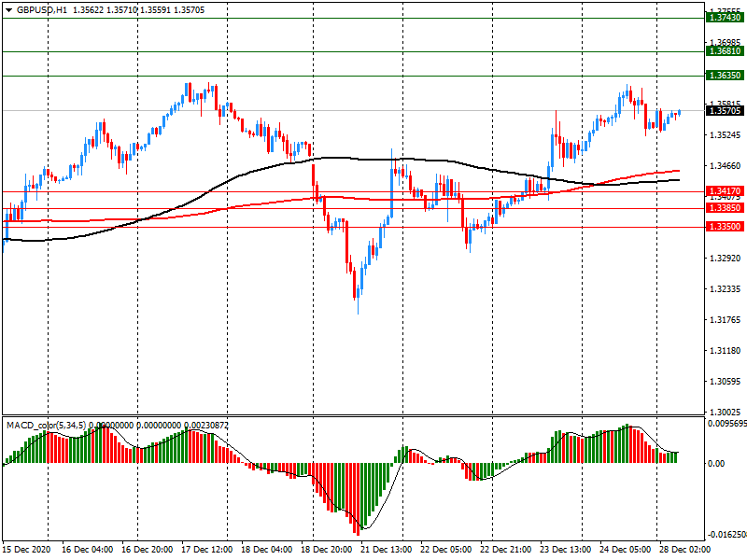Click the 1.31765 price axis value
This screenshot has width=747, height=560.
726,319
